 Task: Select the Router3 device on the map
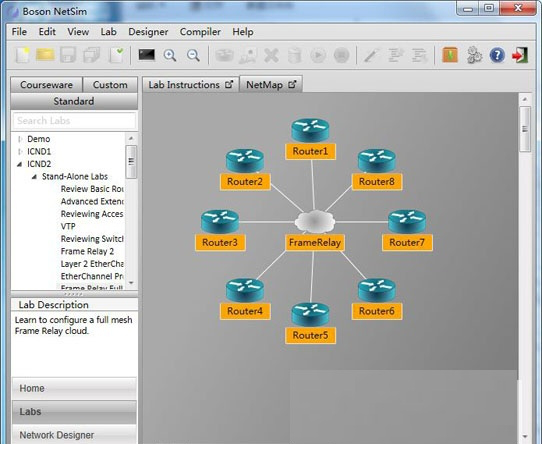pyautogui.click(x=220, y=221)
